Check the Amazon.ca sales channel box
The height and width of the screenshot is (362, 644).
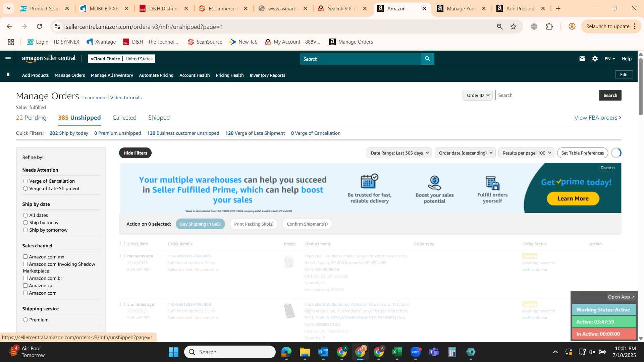click(x=25, y=286)
